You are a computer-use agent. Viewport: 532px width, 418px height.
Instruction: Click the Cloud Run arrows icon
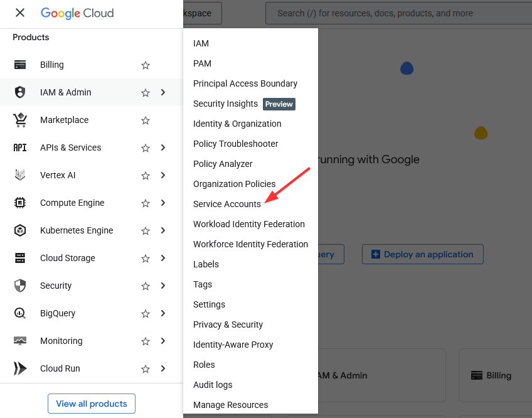pyautogui.click(x=20, y=368)
